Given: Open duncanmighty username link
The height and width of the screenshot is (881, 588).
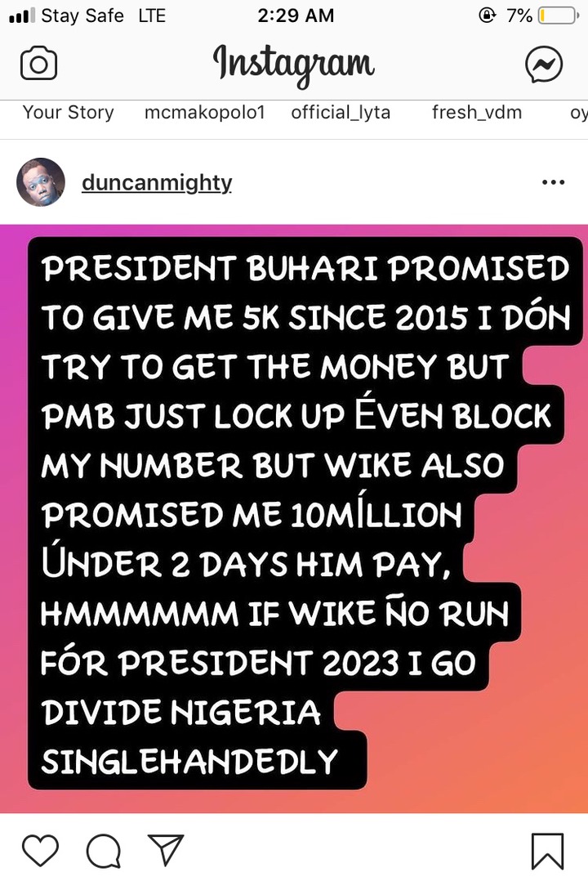Looking at the screenshot, I should [x=157, y=182].
